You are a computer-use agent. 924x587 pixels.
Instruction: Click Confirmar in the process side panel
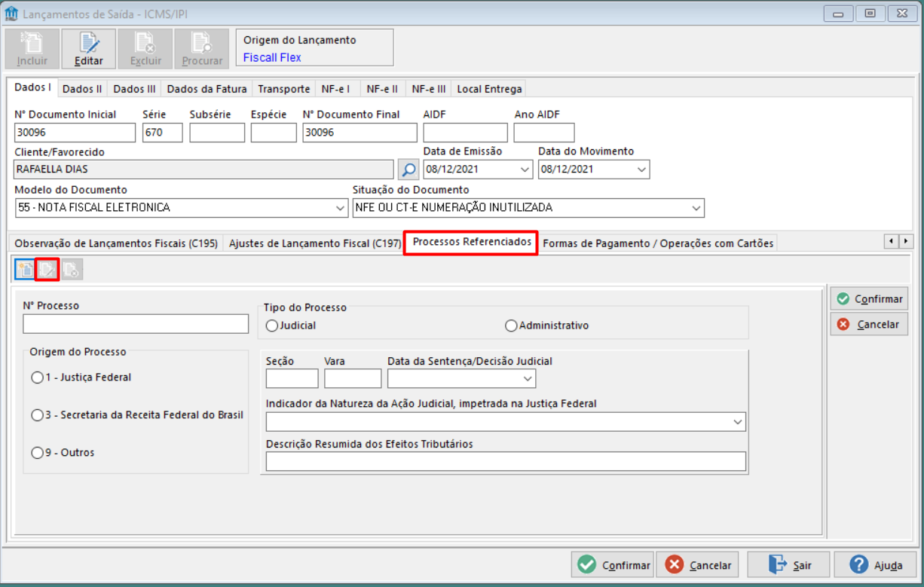(869, 299)
